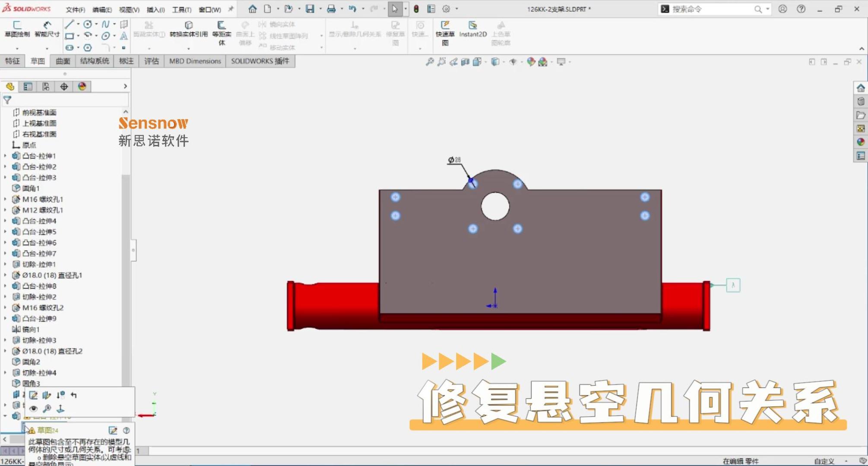Toggle the stoplight rebuild icon

click(x=416, y=9)
